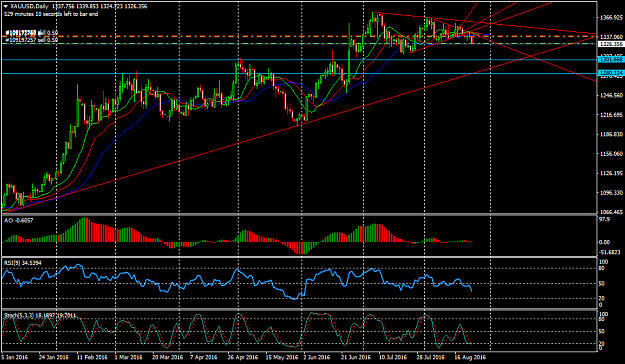This screenshot has width=625, height=364.
Task: Click the -51.6823 value on AO scale
Action: pos(610,252)
